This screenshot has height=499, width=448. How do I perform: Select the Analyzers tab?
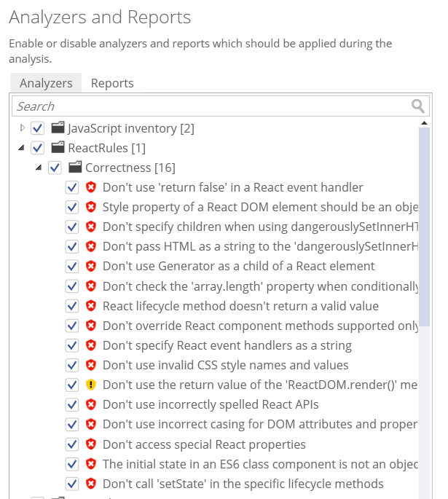(x=46, y=83)
